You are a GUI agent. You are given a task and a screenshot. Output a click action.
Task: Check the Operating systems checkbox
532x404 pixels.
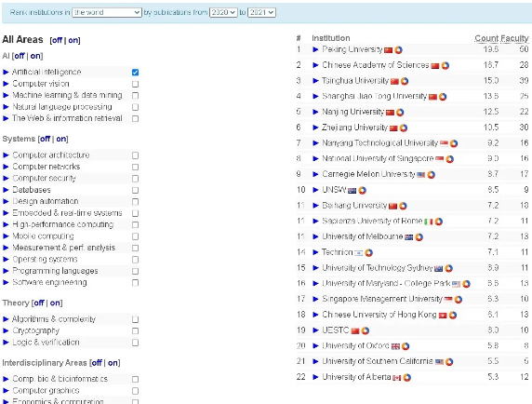[x=135, y=260]
